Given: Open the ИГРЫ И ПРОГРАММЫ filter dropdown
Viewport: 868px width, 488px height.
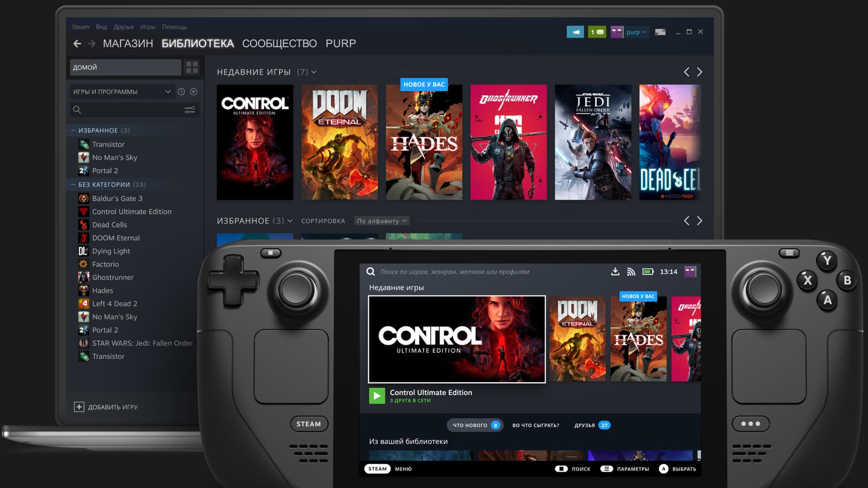Looking at the screenshot, I should point(121,92).
